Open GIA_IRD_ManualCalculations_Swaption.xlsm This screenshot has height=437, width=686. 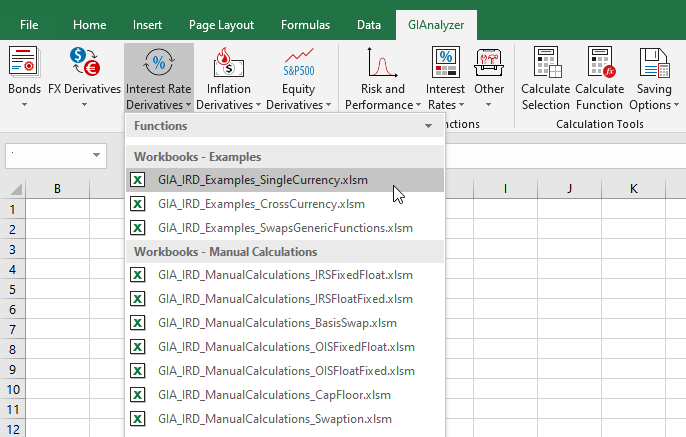point(285,419)
